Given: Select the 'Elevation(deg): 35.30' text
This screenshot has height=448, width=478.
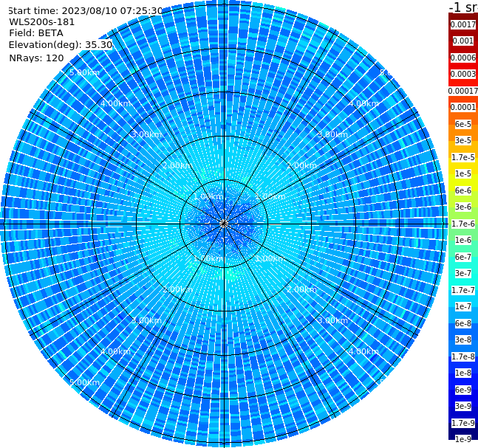Looking at the screenshot, I should 61,45.
